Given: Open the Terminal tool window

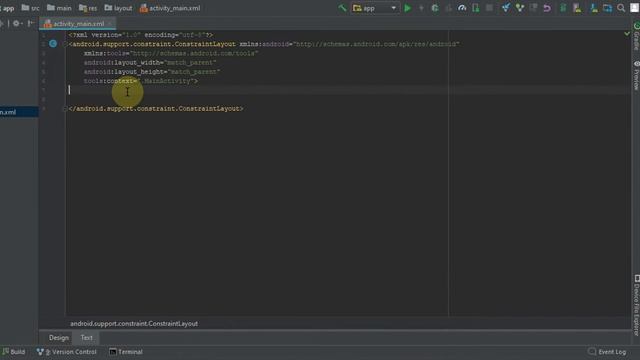Looking at the screenshot, I should coord(126,352).
